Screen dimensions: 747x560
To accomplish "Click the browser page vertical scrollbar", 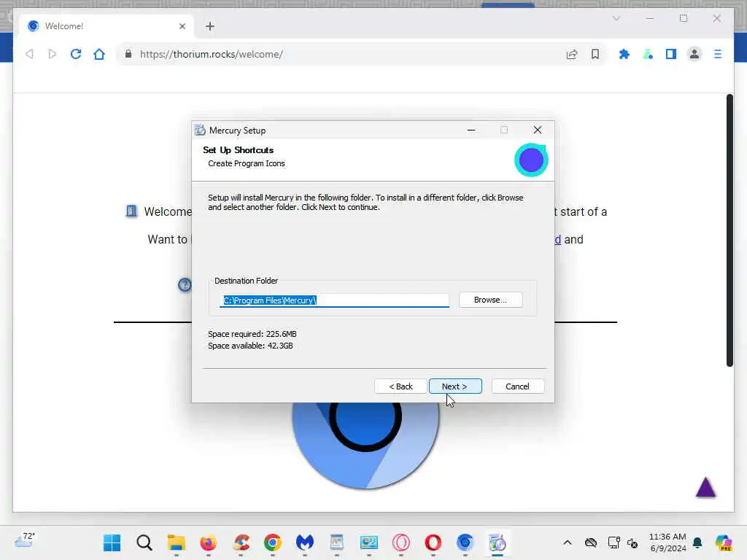I will [729, 230].
